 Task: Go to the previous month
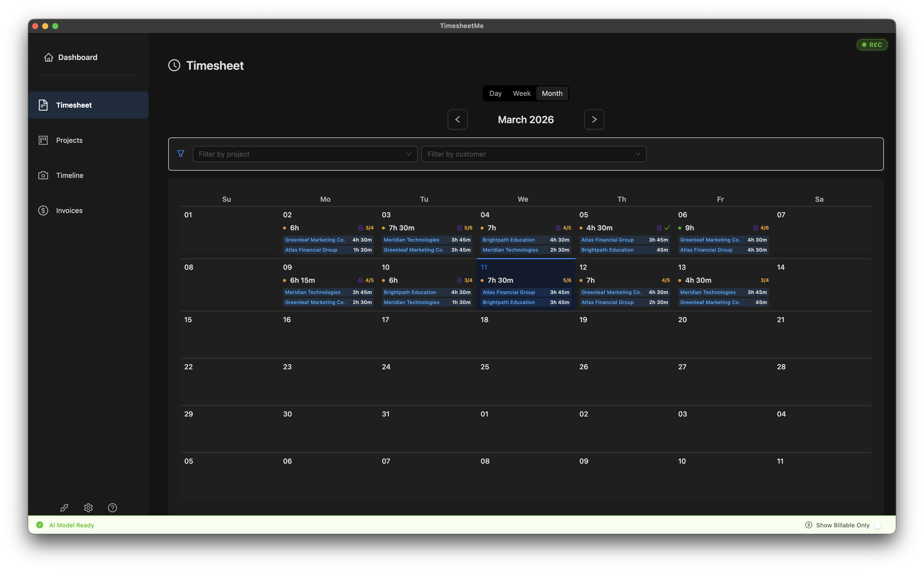tap(457, 119)
